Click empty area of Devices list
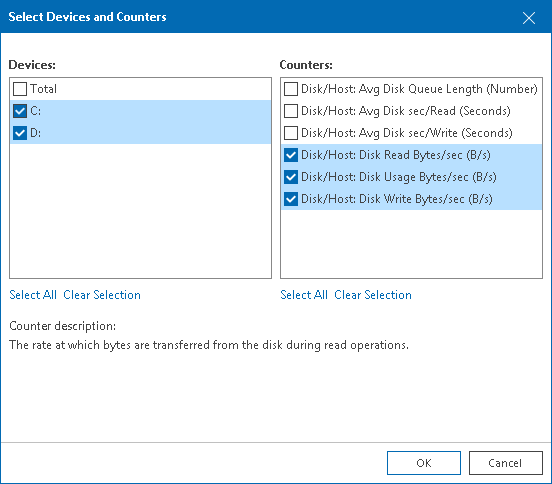Image resolution: width=552 pixels, height=484 pixels. point(140,211)
